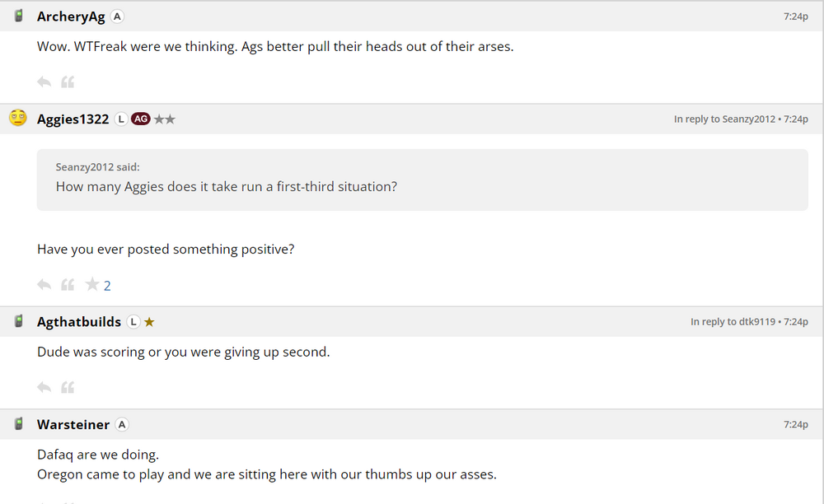Click the gold star beside Agthatbuilds
This screenshot has height=504, width=824.
[x=149, y=322]
